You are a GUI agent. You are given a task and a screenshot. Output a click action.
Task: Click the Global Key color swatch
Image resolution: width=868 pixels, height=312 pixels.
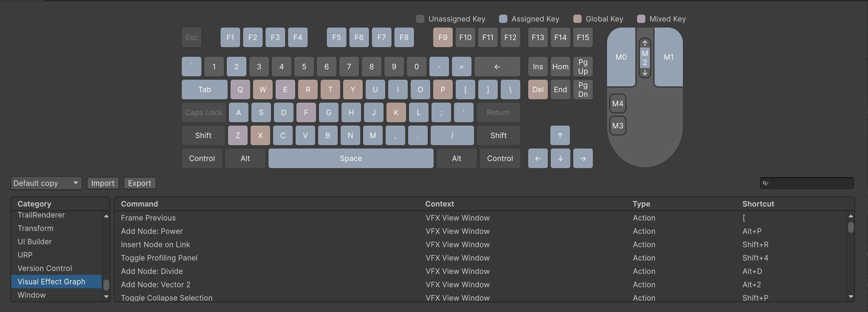pos(577,19)
